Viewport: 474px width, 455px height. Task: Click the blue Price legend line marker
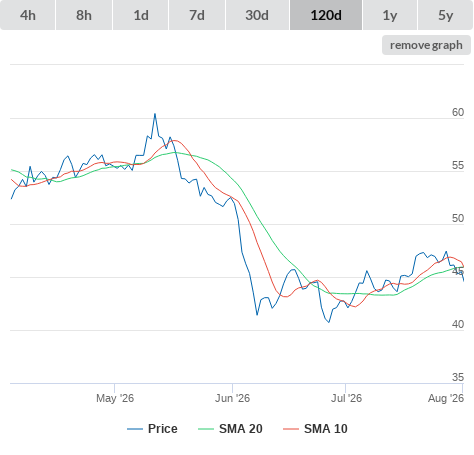135,429
